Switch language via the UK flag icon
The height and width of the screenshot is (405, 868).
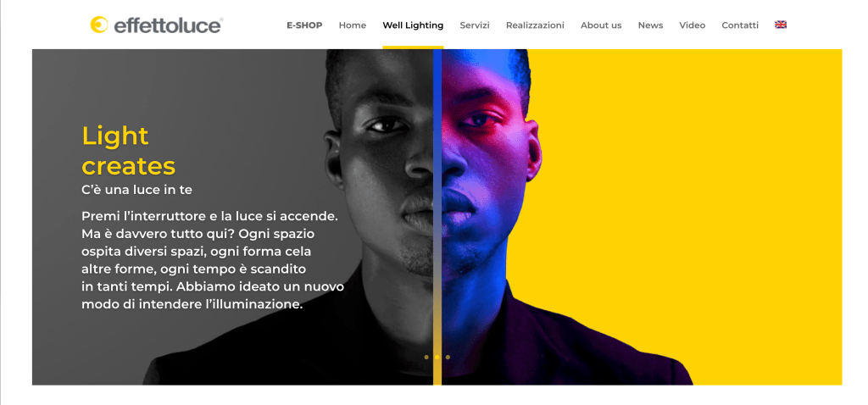[x=781, y=25]
